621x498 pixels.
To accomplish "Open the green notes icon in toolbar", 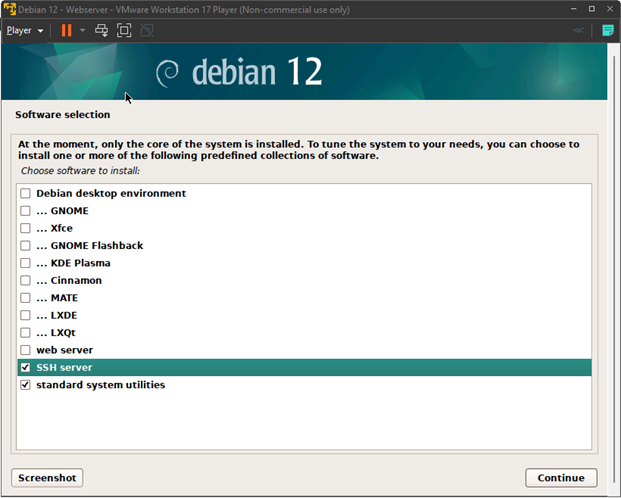I will click(608, 30).
